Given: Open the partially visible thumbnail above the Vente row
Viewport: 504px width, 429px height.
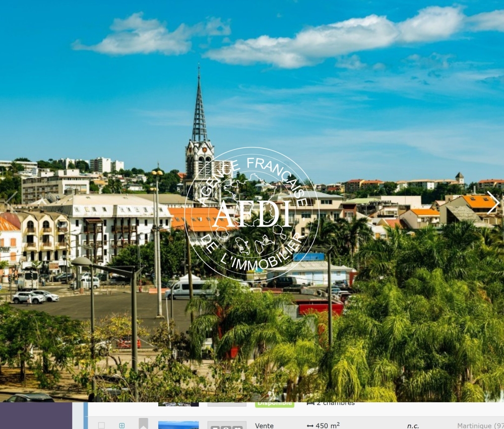Looking at the screenshot, I should [178, 404].
